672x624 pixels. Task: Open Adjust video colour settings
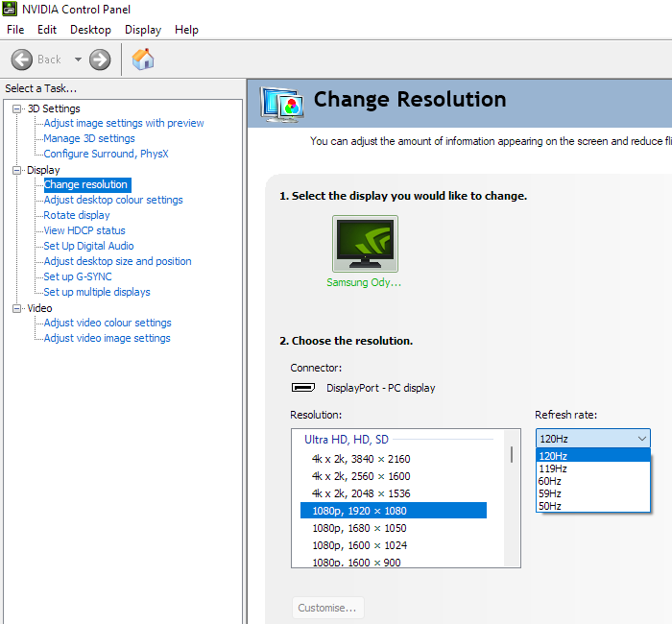108,323
